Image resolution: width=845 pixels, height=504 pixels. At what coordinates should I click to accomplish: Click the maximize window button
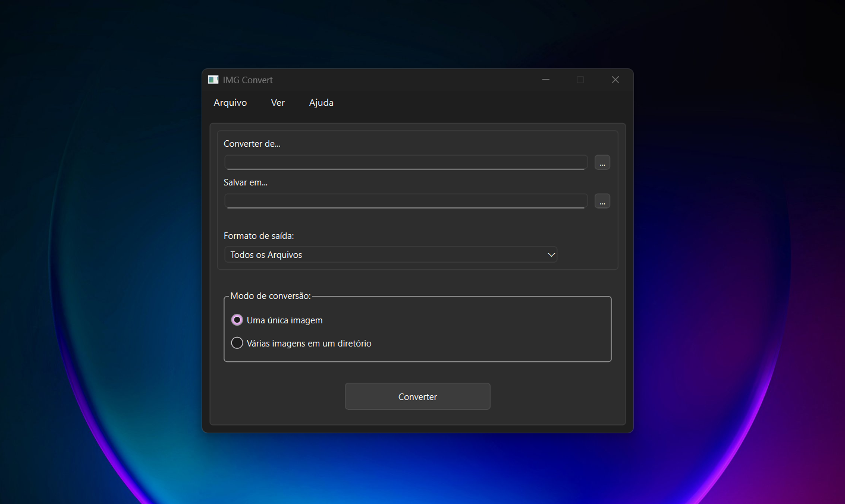580,80
